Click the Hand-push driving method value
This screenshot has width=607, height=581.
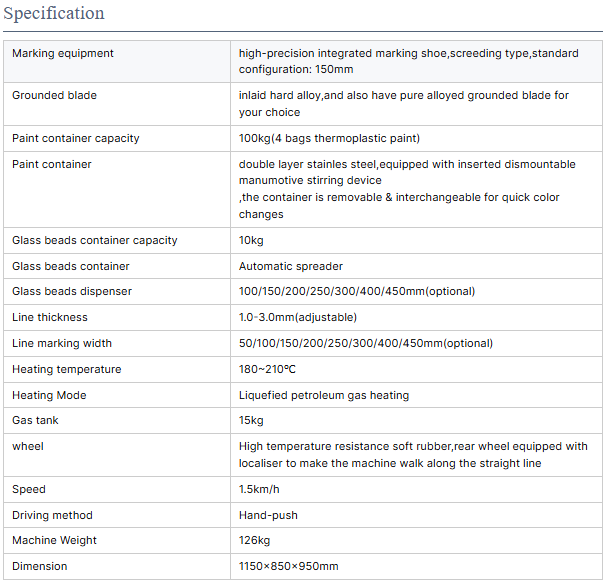[x=268, y=515]
